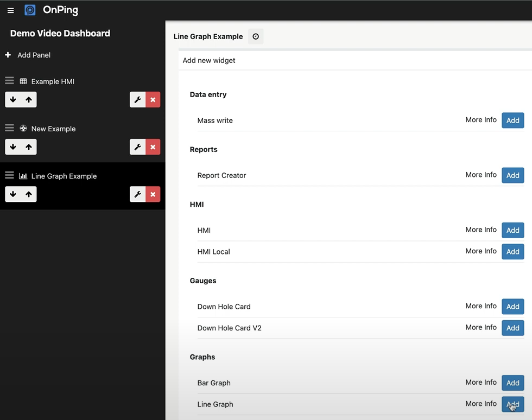532x420 pixels.
Task: Click the Add new widget header
Action: click(x=209, y=60)
